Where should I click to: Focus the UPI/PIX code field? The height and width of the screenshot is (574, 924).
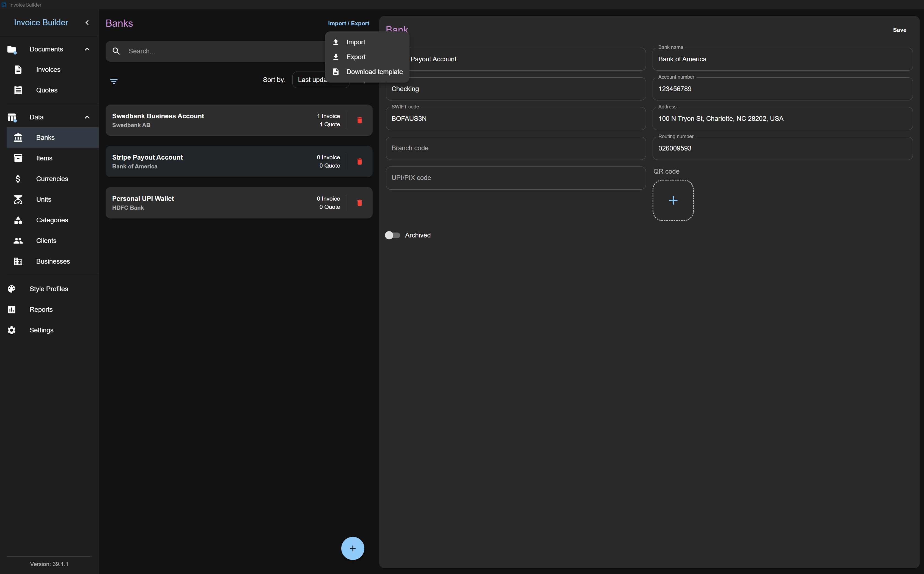click(515, 178)
